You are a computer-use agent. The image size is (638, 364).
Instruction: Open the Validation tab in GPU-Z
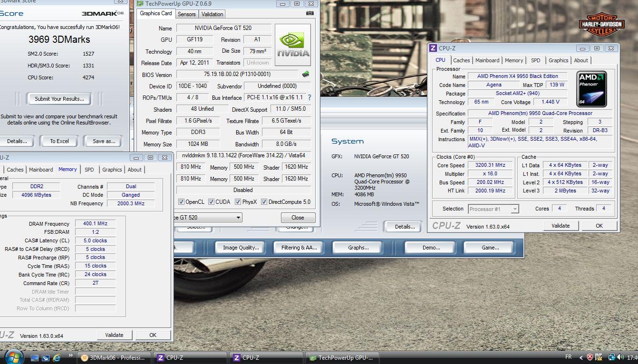[212, 14]
